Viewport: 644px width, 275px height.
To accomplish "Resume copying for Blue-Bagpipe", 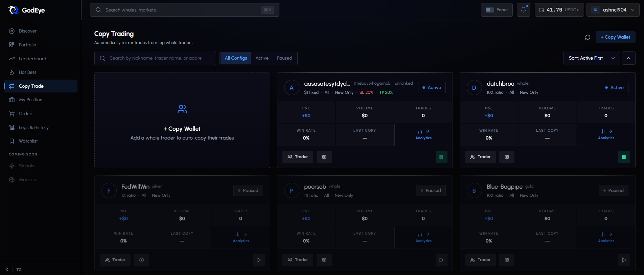I will [624, 260].
